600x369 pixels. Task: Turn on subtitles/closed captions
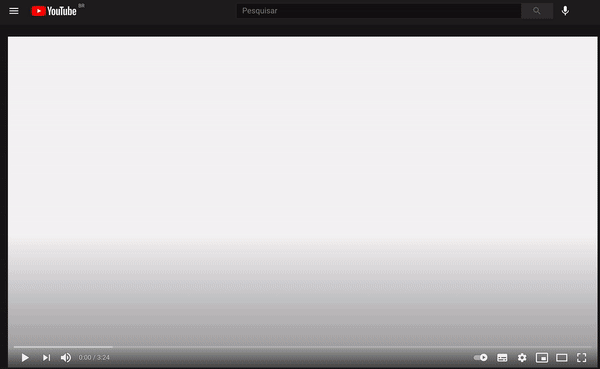502,358
